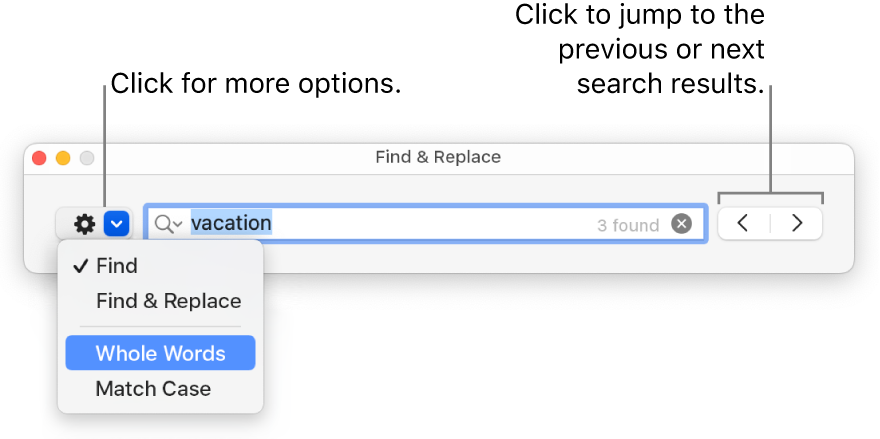The height and width of the screenshot is (439, 880).
Task: Jump to the next search result
Action: 797,224
